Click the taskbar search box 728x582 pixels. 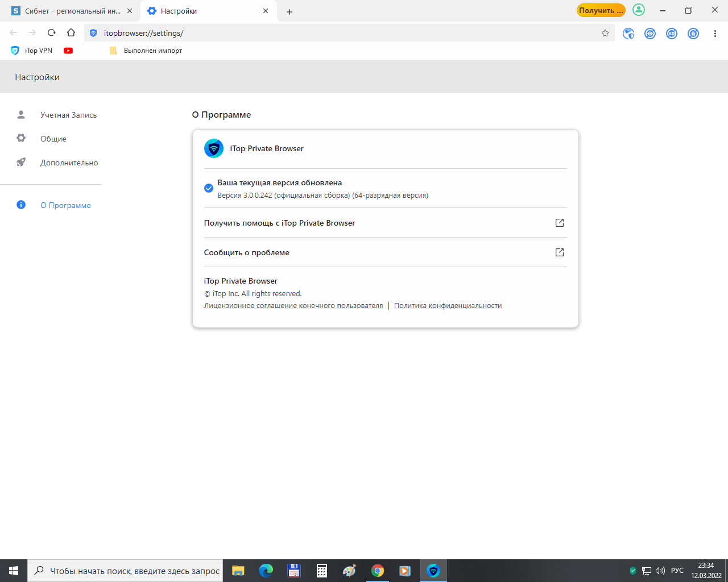point(125,571)
